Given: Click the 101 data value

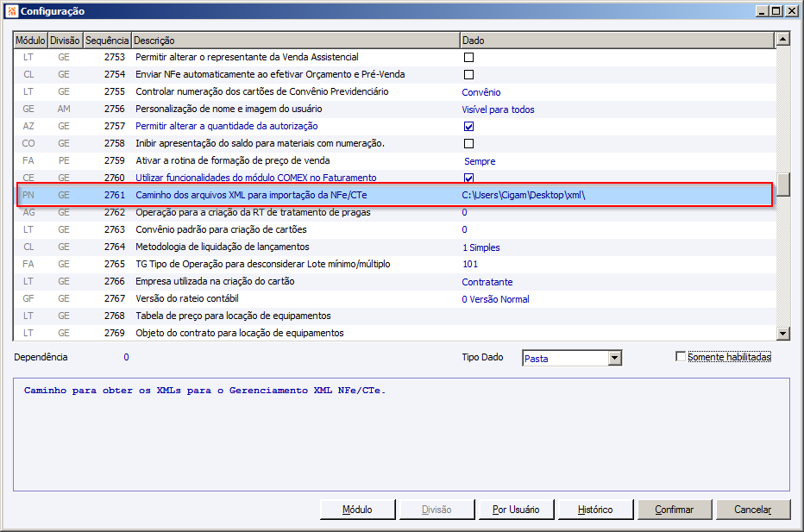Looking at the screenshot, I should [470, 265].
